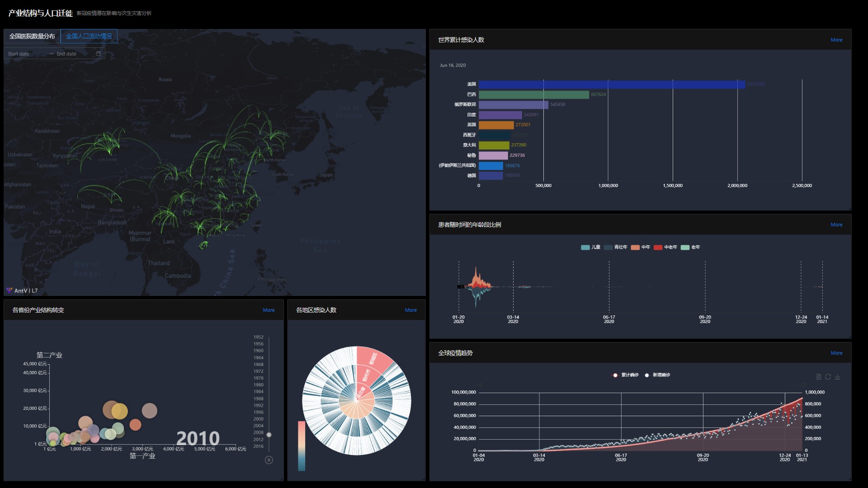Image resolution: width=868 pixels, height=488 pixels.
Task: Toggle the 中老年 legend series
Action: 665,247
